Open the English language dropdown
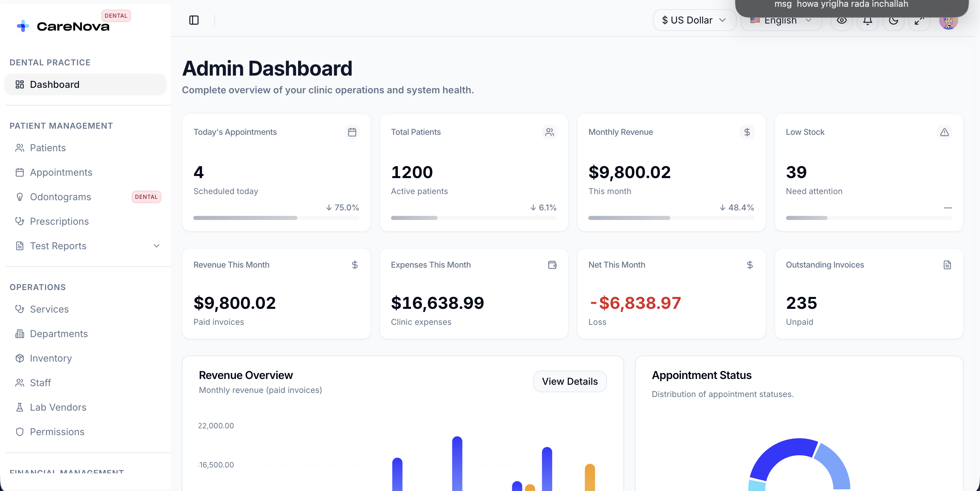Screen dimensions: 980x491 click(781, 20)
